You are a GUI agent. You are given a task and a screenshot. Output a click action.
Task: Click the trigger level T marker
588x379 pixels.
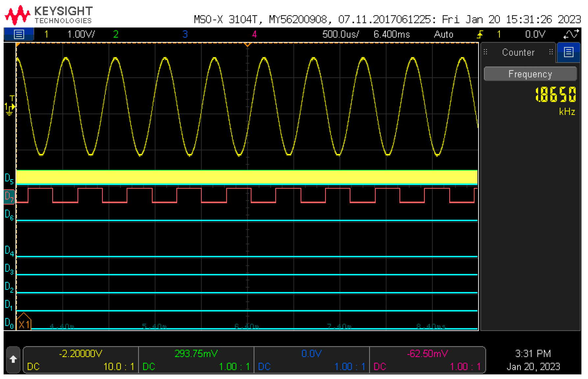click(x=12, y=98)
